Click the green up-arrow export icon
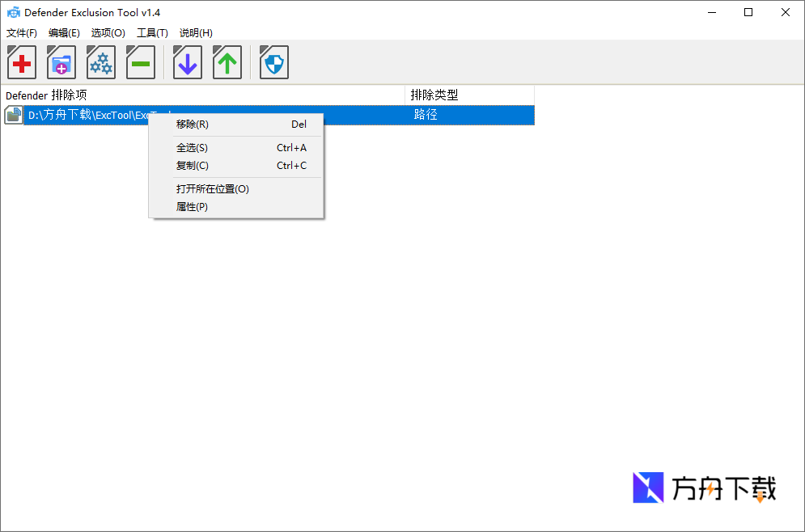Image resolution: width=805 pixels, height=532 pixels. (227, 62)
